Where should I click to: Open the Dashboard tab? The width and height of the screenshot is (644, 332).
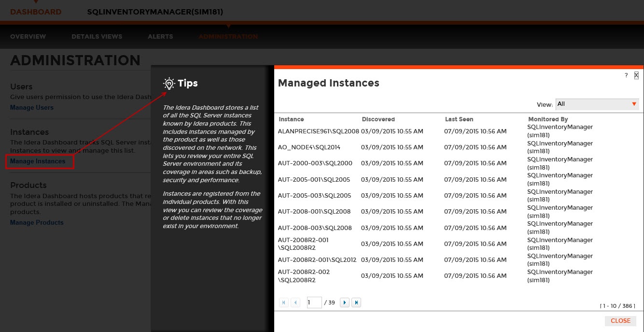(x=36, y=12)
